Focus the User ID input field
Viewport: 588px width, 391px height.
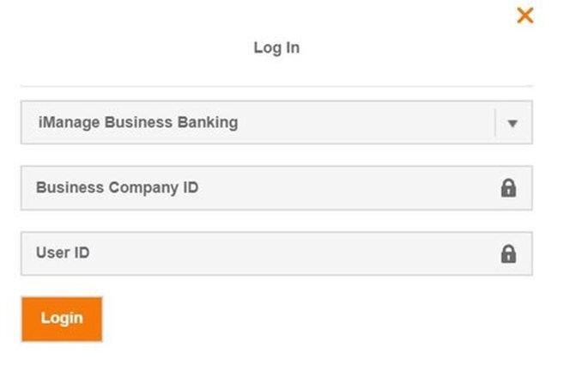click(276, 254)
